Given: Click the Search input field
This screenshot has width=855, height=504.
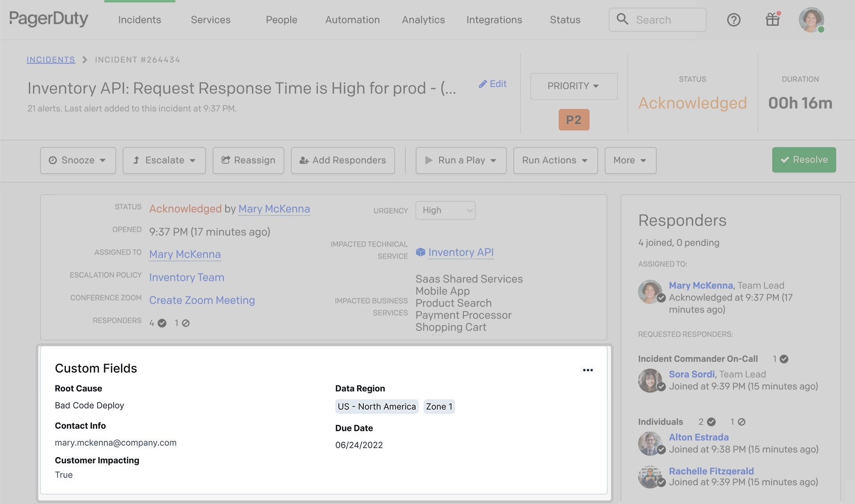Looking at the screenshot, I should pos(657,20).
